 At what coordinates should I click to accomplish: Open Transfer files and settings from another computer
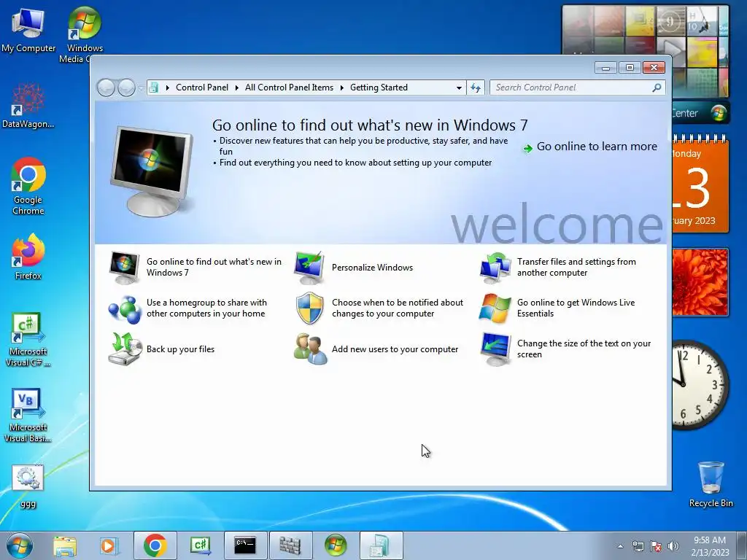576,267
